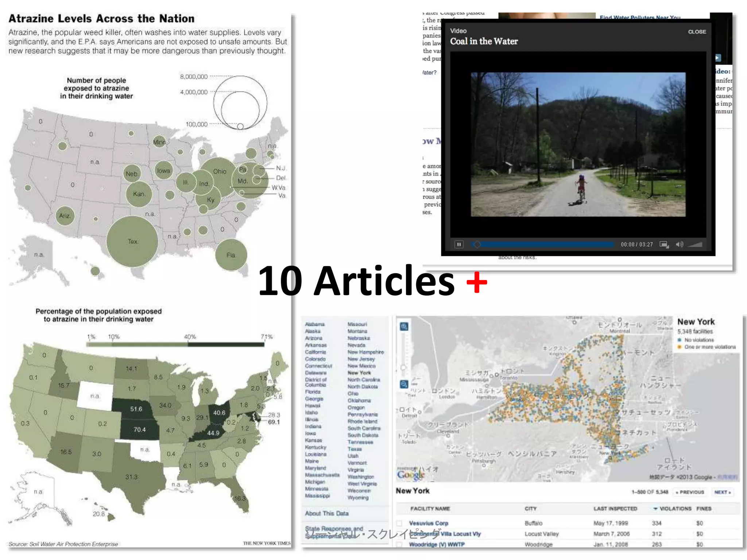Tick the checkbox beside Vesuvius Corp

pyautogui.click(x=400, y=523)
